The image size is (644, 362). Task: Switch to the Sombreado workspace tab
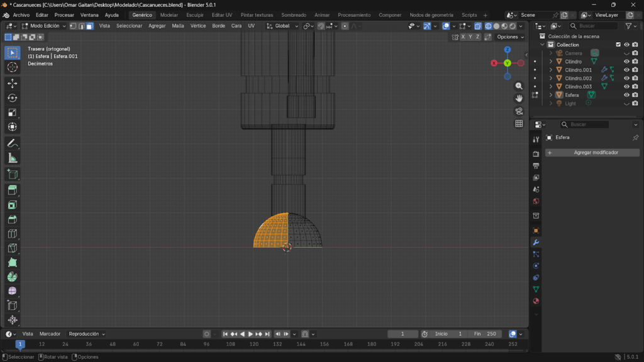[294, 15]
